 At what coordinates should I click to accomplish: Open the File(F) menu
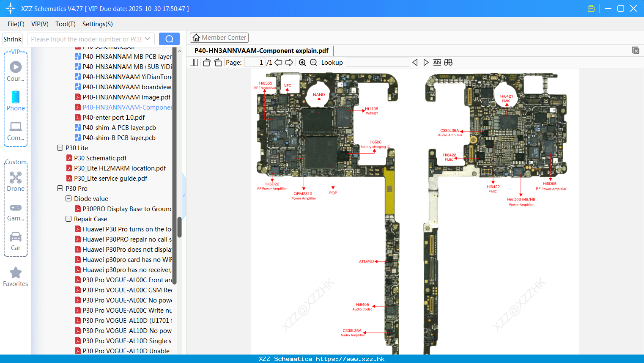pyautogui.click(x=16, y=24)
